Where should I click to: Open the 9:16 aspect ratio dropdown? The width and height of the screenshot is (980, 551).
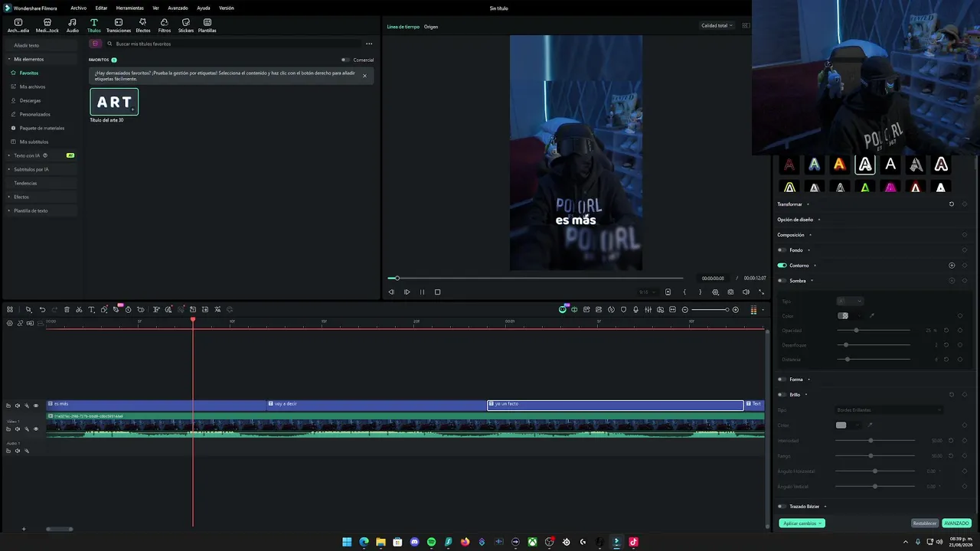(x=648, y=292)
